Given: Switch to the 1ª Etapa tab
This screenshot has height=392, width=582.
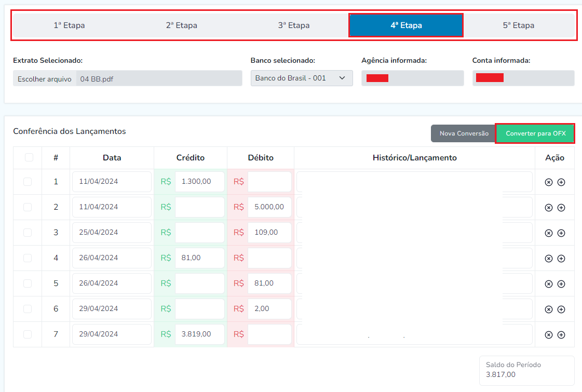Looking at the screenshot, I should [x=69, y=25].
